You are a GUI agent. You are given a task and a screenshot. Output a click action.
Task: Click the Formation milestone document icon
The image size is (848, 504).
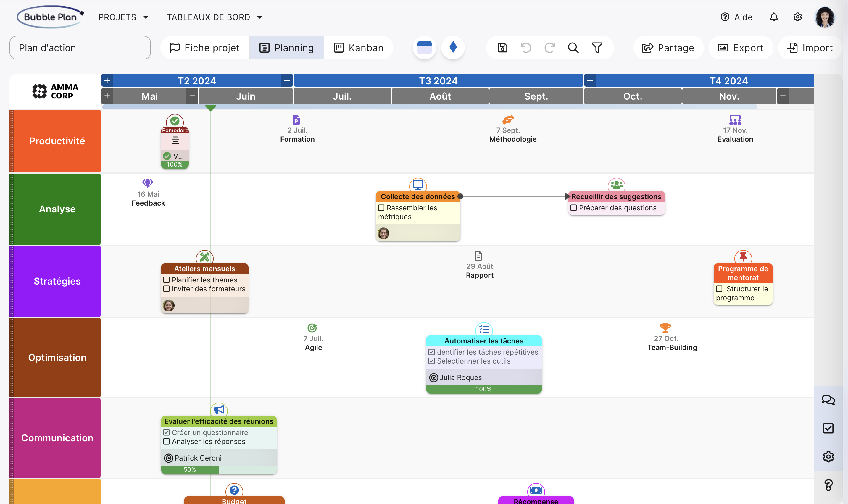[296, 119]
